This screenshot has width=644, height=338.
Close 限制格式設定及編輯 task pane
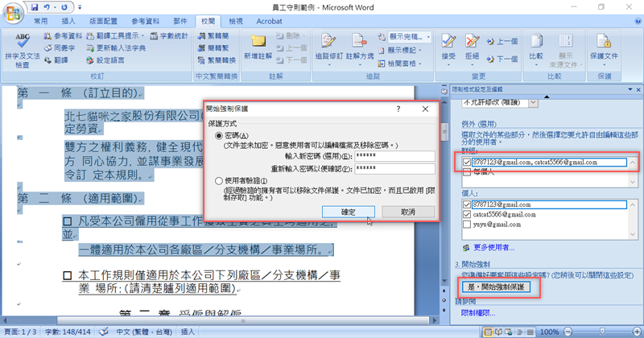click(x=638, y=89)
